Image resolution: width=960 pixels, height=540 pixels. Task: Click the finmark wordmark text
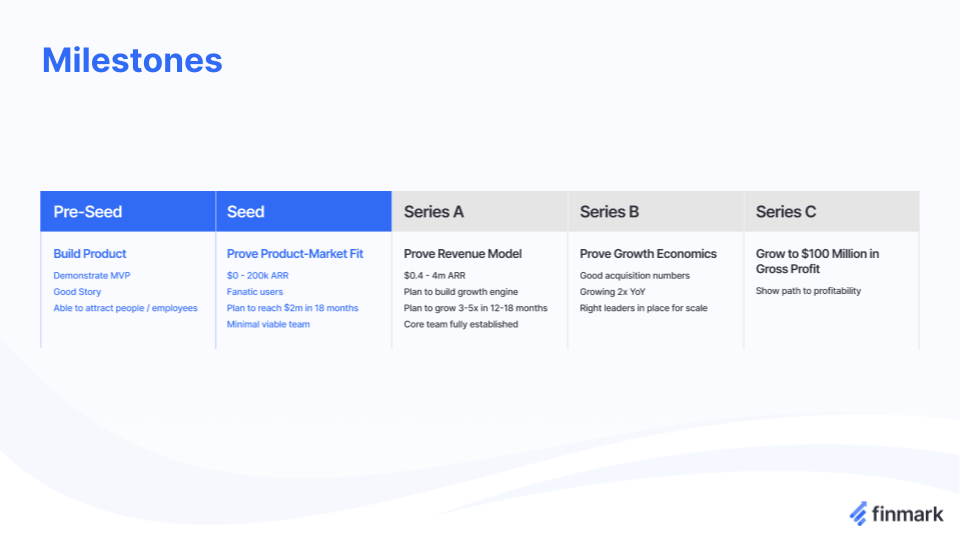click(x=907, y=514)
